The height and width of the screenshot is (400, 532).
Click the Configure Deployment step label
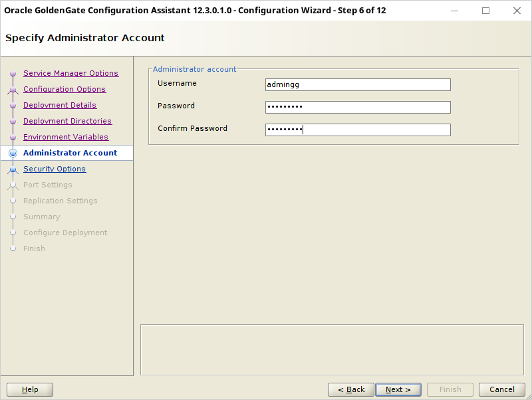click(65, 233)
